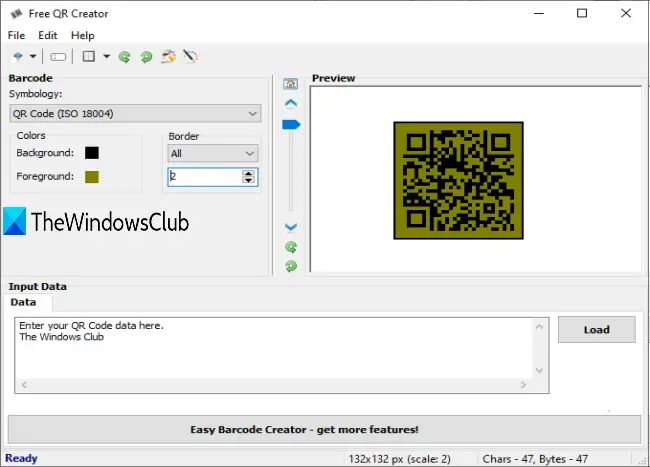
Task: Click the barcode label toolbar icon
Action: point(58,56)
